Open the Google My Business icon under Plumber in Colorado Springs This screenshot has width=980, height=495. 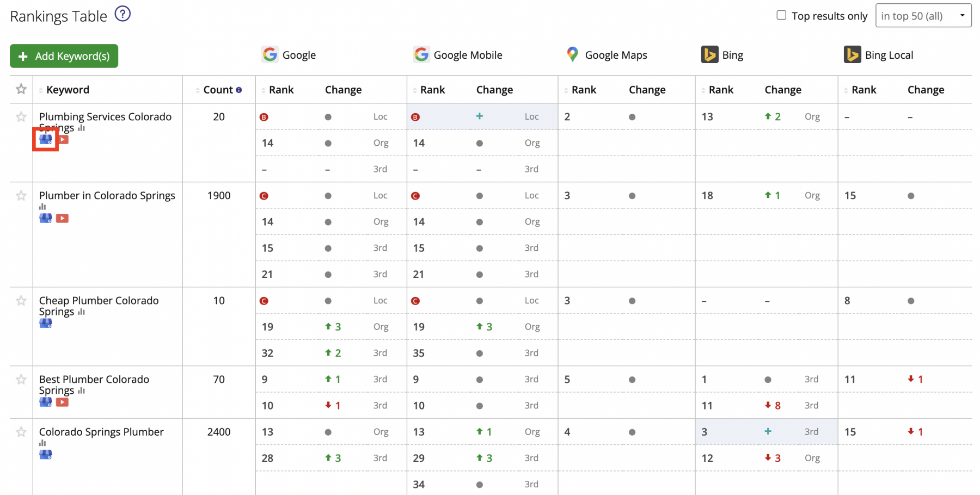(45, 219)
